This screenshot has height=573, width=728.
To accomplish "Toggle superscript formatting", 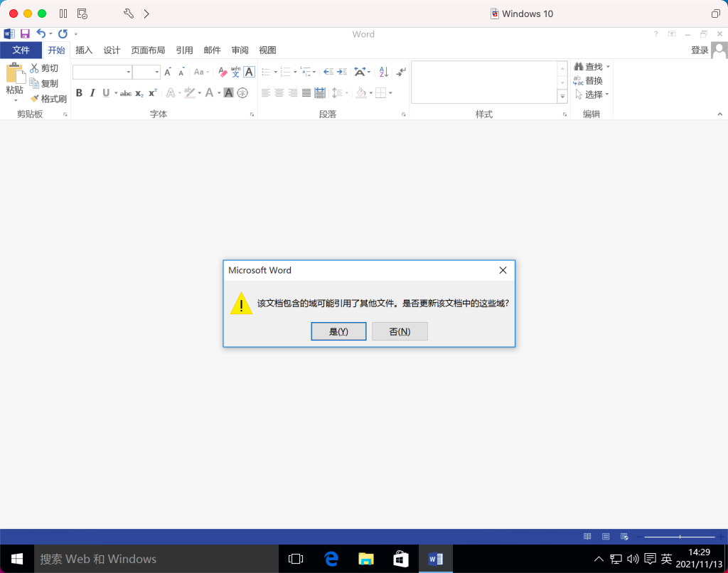I will [x=153, y=93].
